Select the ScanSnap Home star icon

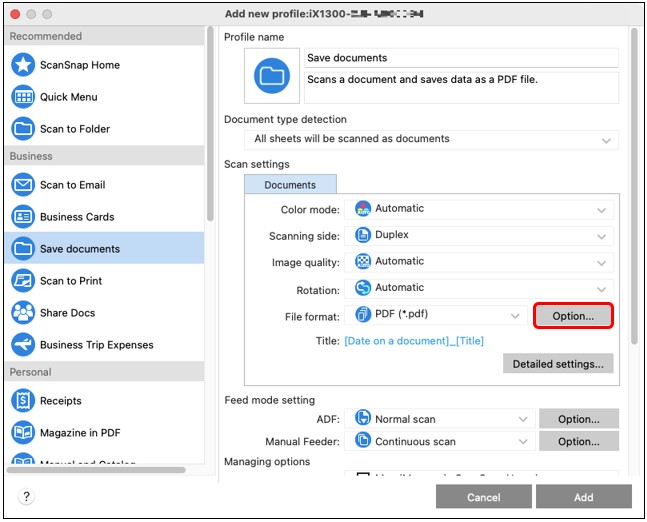click(23, 65)
